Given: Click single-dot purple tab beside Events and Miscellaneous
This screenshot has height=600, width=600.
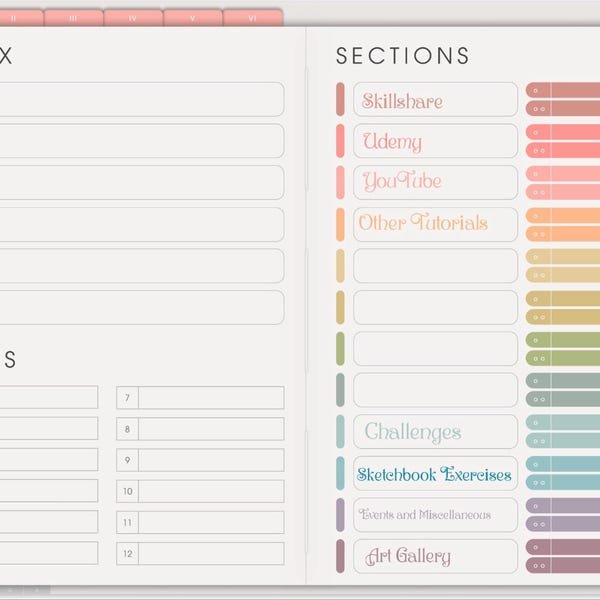Looking at the screenshot, I should pyautogui.click(x=563, y=506).
